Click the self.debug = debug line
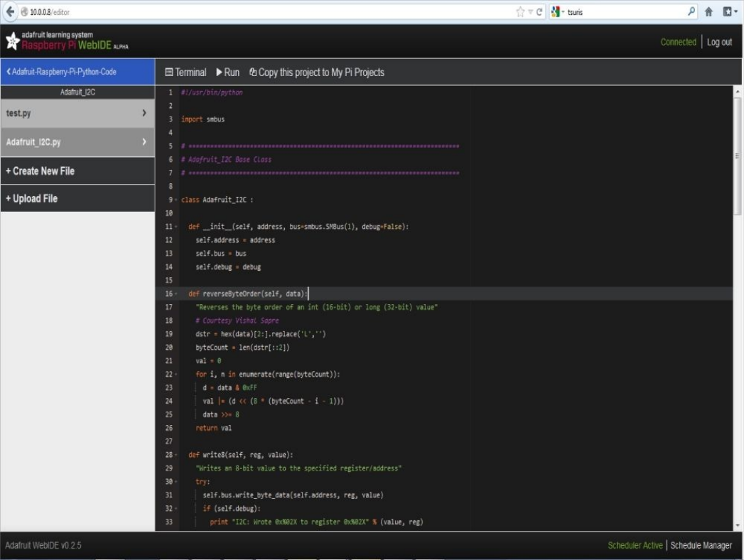Image resolution: width=744 pixels, height=560 pixels. 228,267
